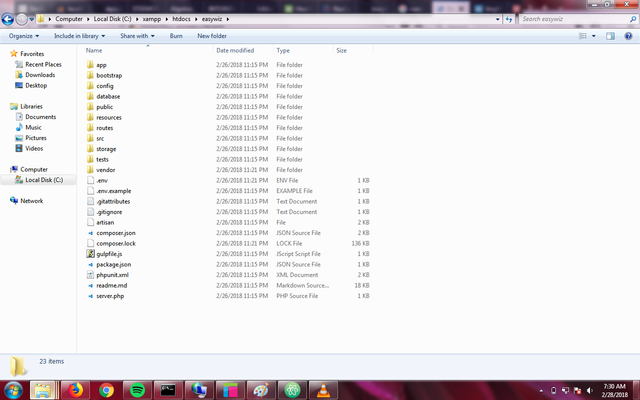The height and width of the screenshot is (400, 640).
Task: Click the gulpfile.js script icon
Action: 90,254
